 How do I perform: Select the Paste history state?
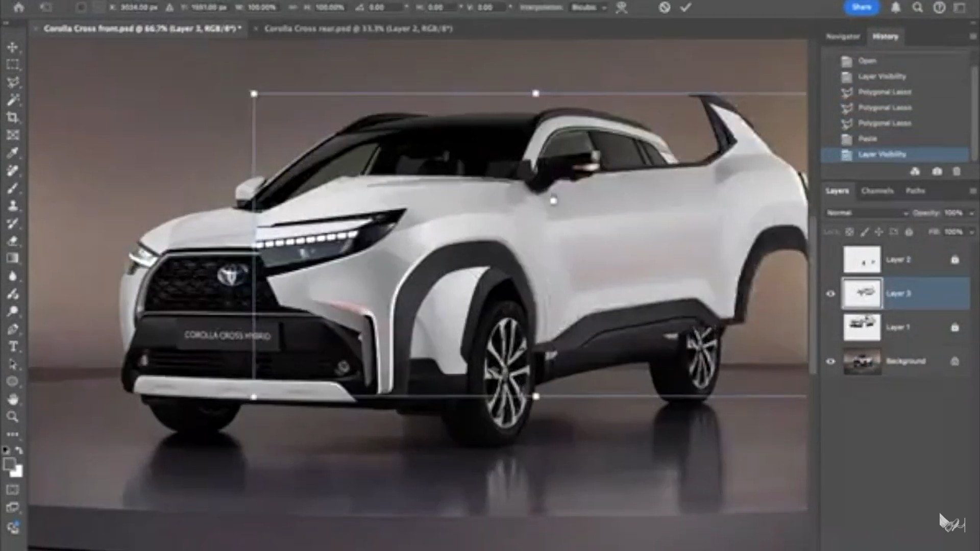867,139
